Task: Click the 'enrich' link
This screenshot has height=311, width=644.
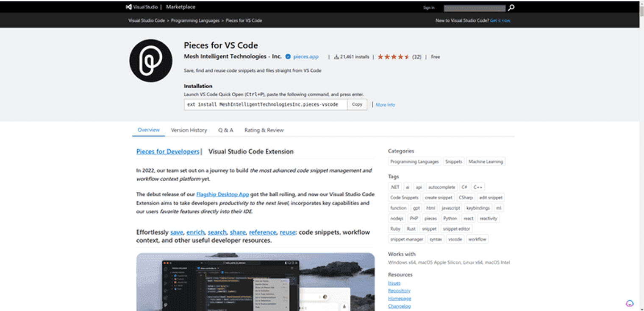Action: click(x=196, y=232)
